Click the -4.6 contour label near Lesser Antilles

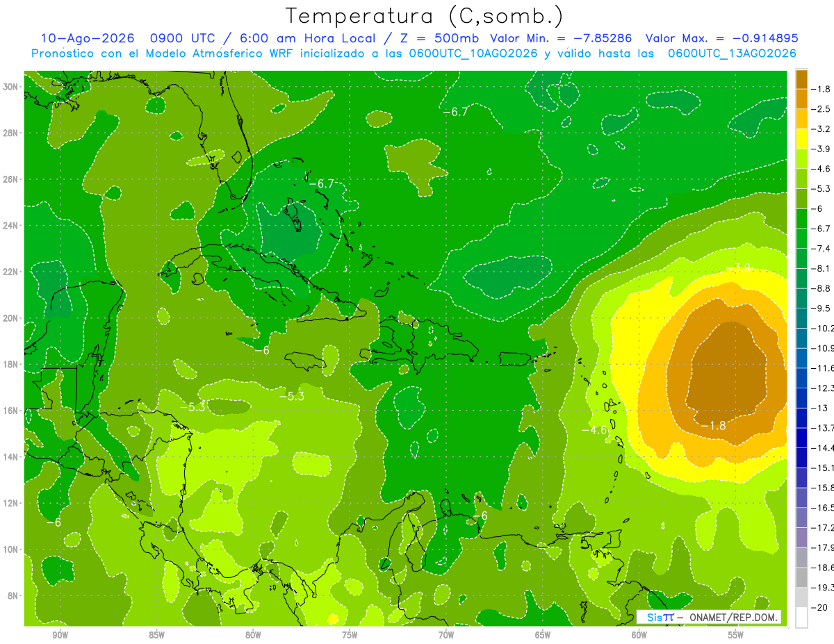click(x=594, y=430)
